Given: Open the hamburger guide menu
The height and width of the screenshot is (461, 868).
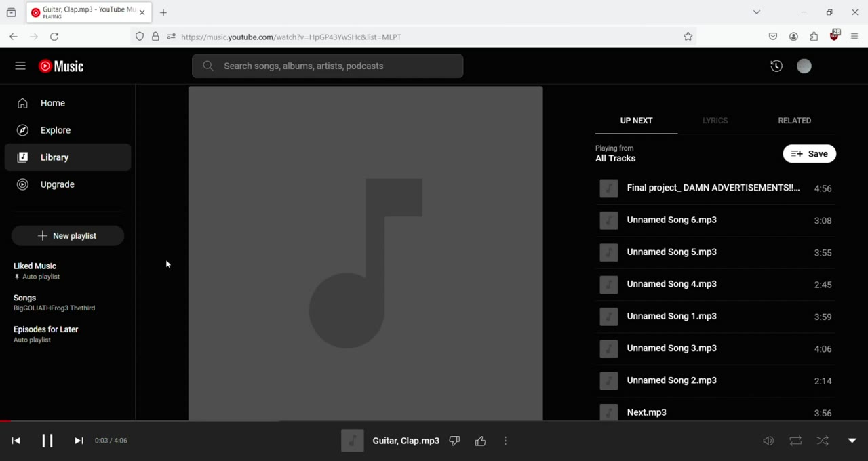Looking at the screenshot, I should [20, 66].
